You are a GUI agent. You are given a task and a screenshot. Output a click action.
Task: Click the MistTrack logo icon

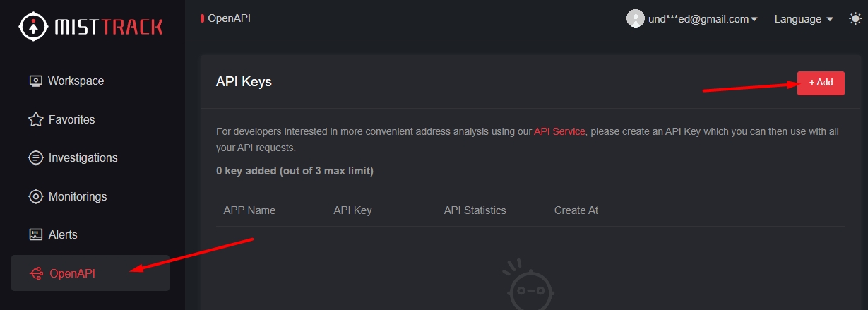click(32, 27)
